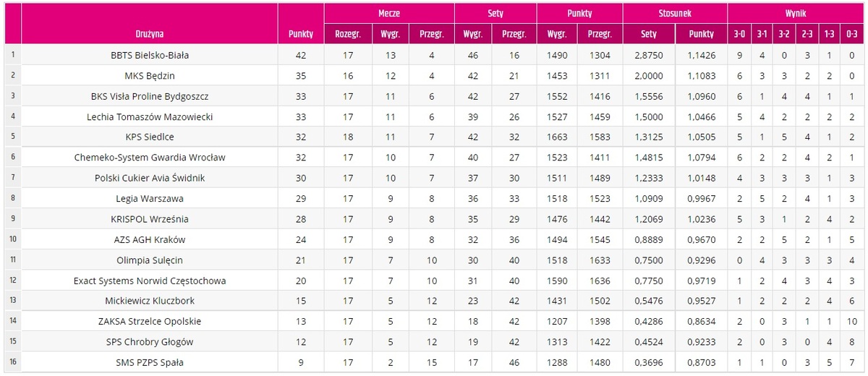Click the Rozegr. matches column header
Image resolution: width=868 pixels, height=376 pixels.
[349, 34]
